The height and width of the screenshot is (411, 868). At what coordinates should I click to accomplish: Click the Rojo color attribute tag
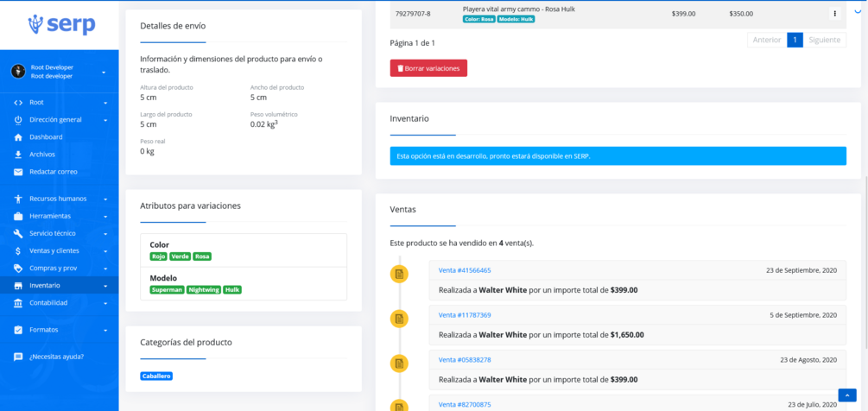tap(159, 256)
